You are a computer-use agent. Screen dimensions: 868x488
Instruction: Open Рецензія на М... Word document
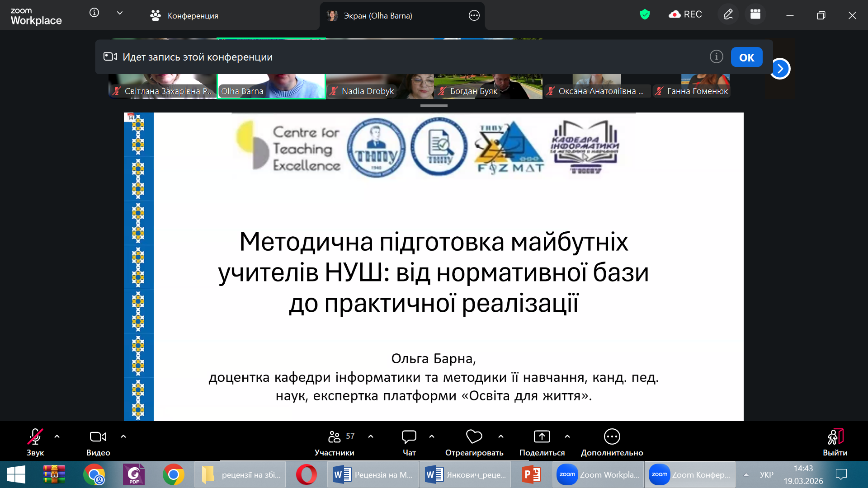[373, 474]
